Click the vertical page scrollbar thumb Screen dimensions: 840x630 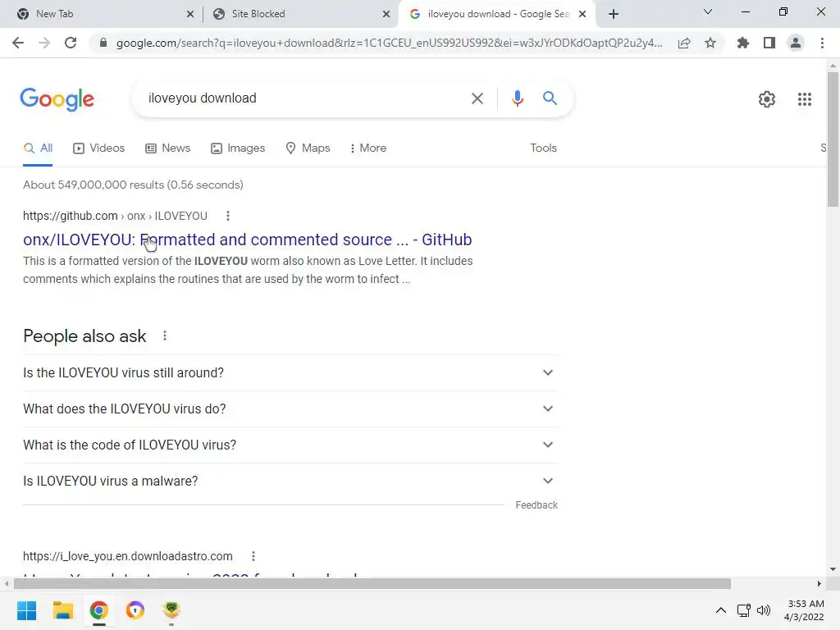[833, 139]
